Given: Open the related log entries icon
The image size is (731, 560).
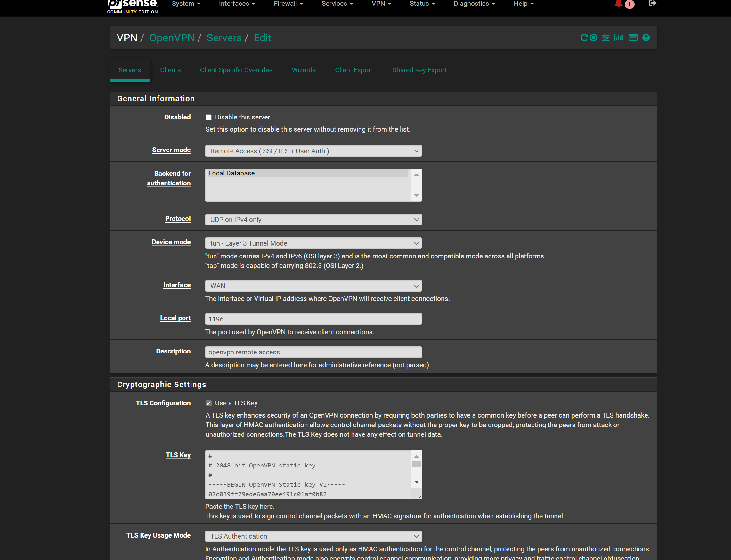Looking at the screenshot, I should (633, 38).
